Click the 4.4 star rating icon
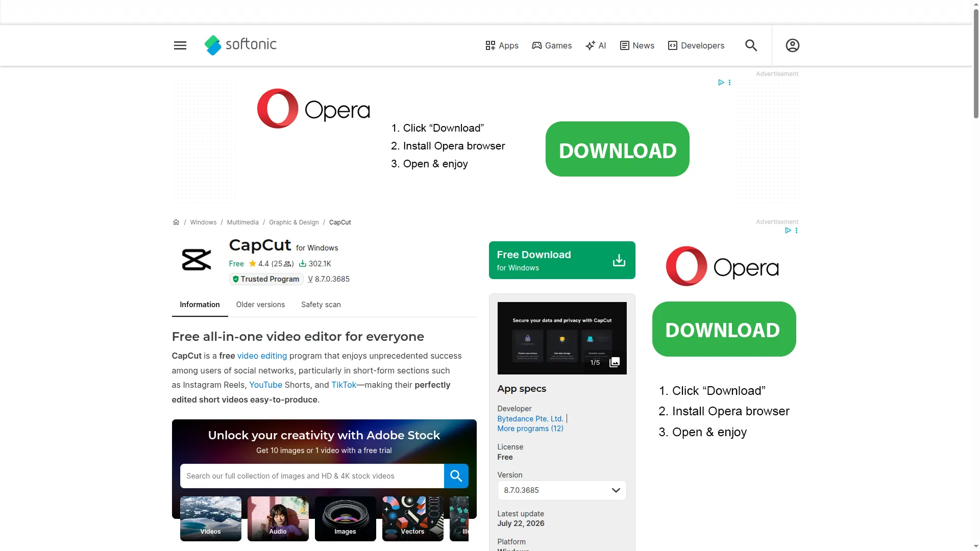 pyautogui.click(x=252, y=264)
